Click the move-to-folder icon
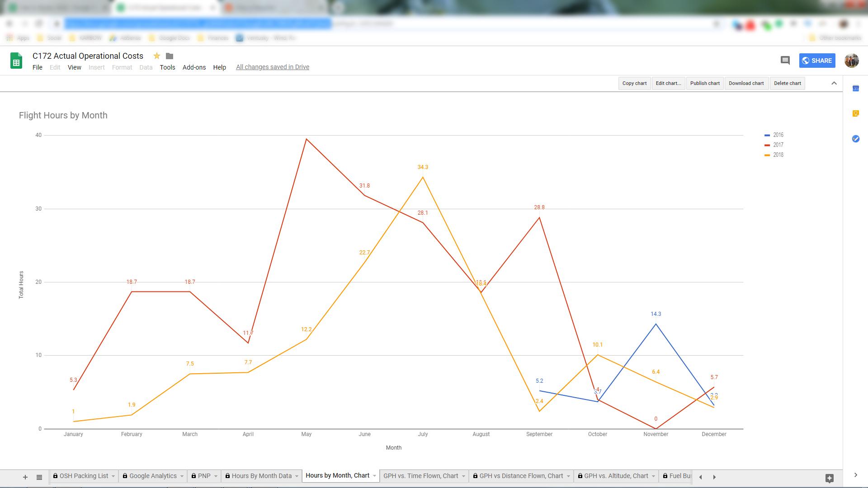 [170, 56]
